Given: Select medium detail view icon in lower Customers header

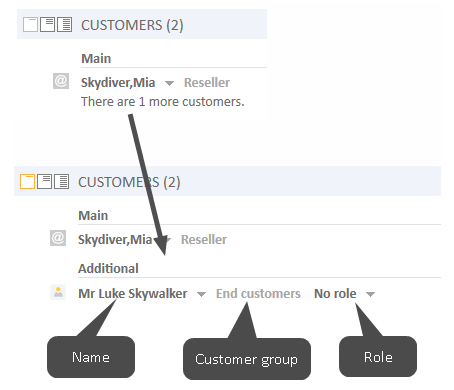Looking at the screenshot, I should 44,182.
